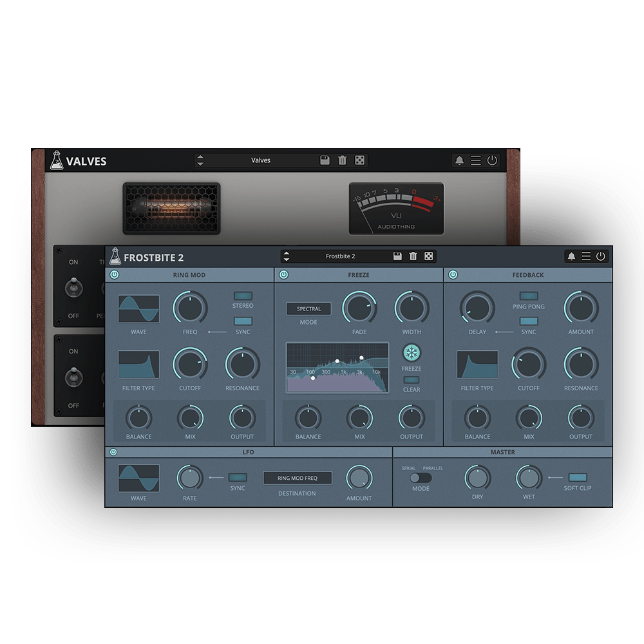
Task: Click Ring Mod Freq knob
Action: pos(190,308)
